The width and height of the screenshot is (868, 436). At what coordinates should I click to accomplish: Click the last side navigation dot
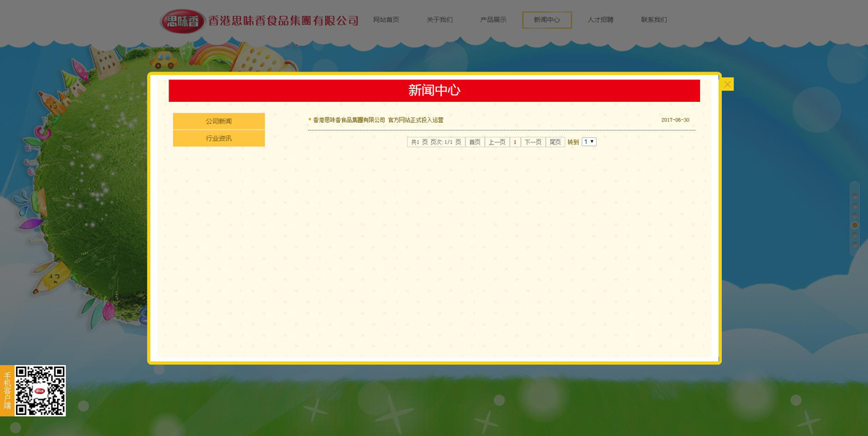pos(854,244)
